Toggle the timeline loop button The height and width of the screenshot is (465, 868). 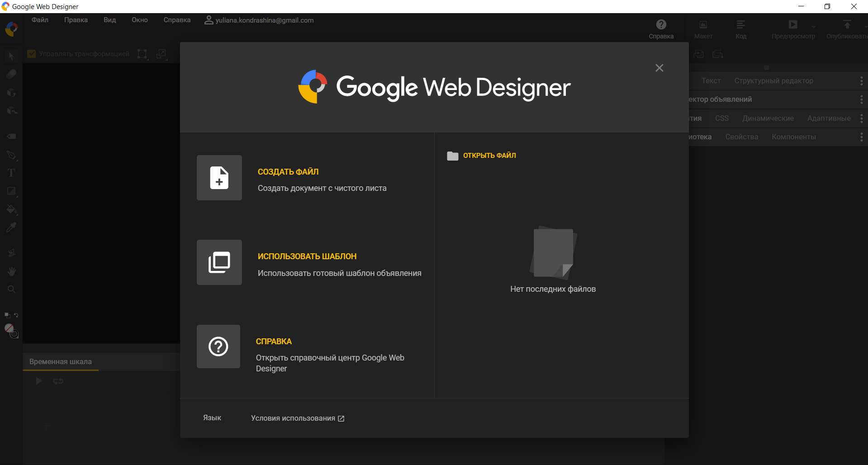tap(58, 381)
